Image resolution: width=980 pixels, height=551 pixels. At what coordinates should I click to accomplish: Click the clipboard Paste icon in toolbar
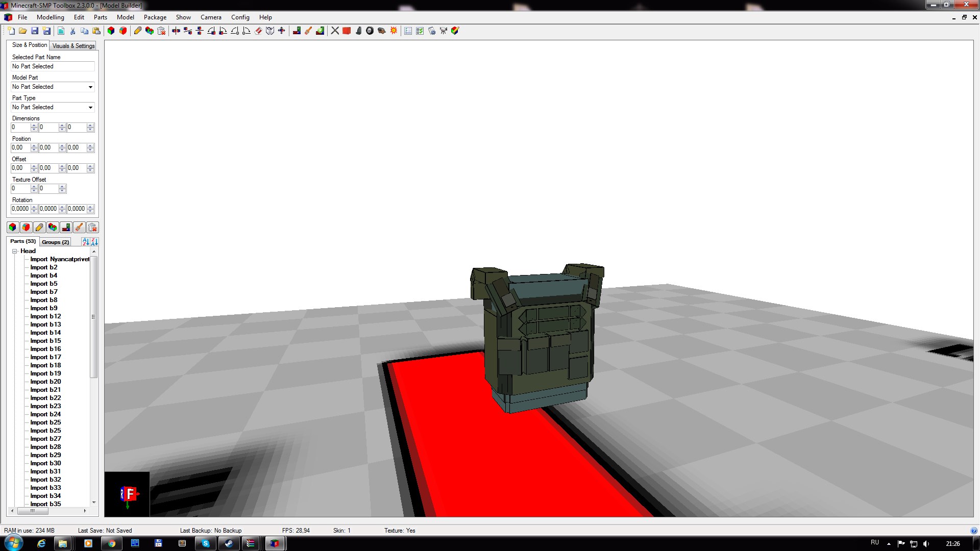coord(96,31)
